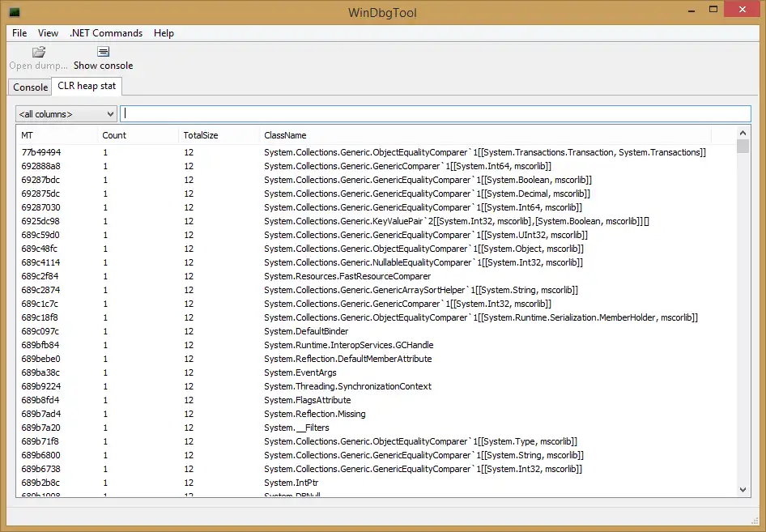
Task: Click the scrollbar down arrow
Action: pyautogui.click(x=743, y=488)
